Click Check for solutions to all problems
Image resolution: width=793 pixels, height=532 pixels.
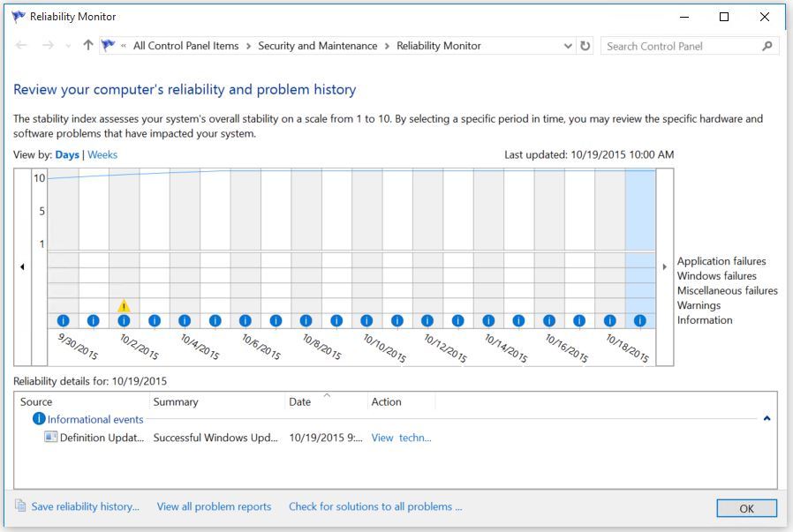[375, 506]
